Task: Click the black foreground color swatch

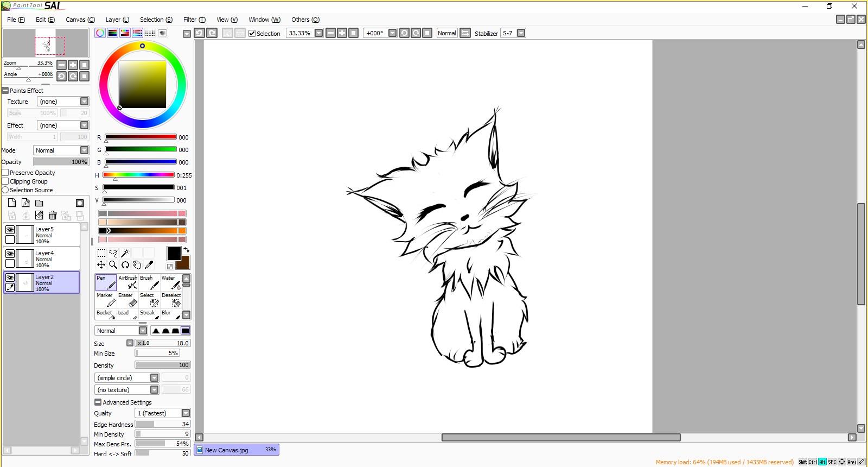Action: point(174,254)
